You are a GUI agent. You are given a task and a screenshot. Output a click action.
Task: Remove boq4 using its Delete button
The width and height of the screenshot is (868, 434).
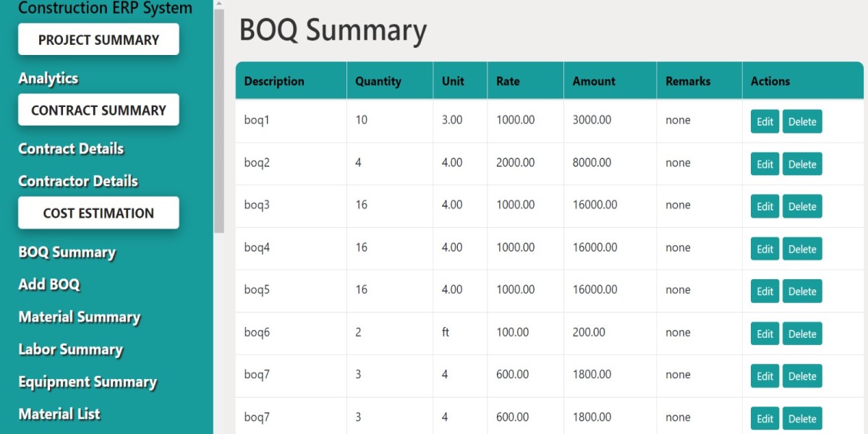(x=802, y=249)
